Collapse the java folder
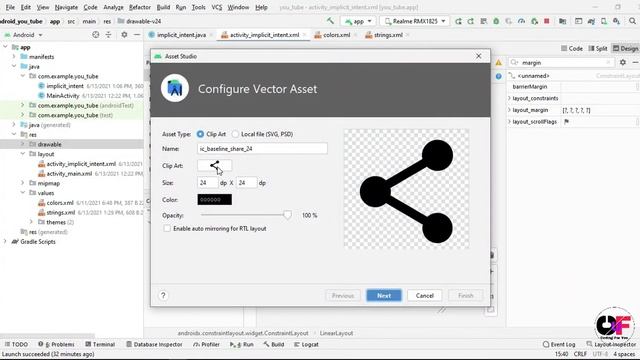The image size is (640, 360). pos(14,66)
